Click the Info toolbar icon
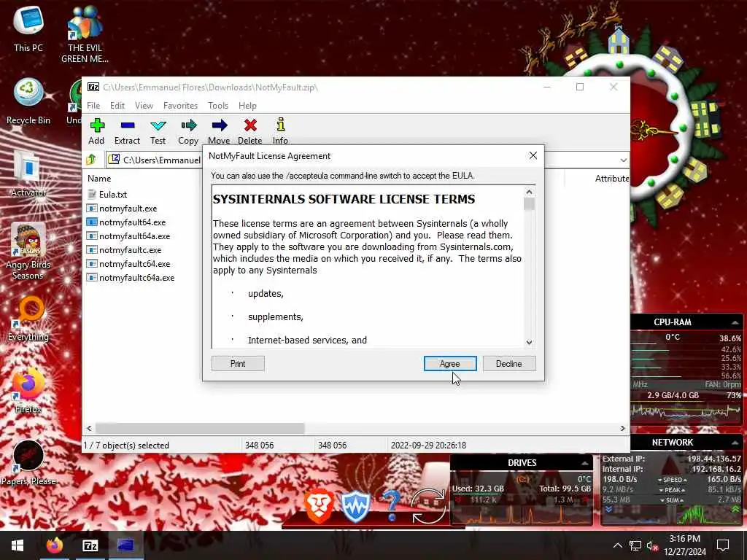This screenshot has width=747, height=560. point(280,131)
